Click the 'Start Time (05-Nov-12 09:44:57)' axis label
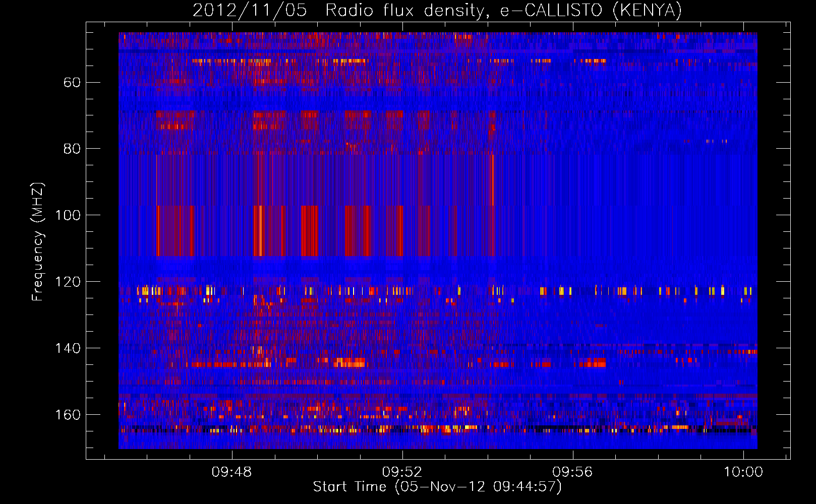The height and width of the screenshot is (504, 816). point(437,487)
